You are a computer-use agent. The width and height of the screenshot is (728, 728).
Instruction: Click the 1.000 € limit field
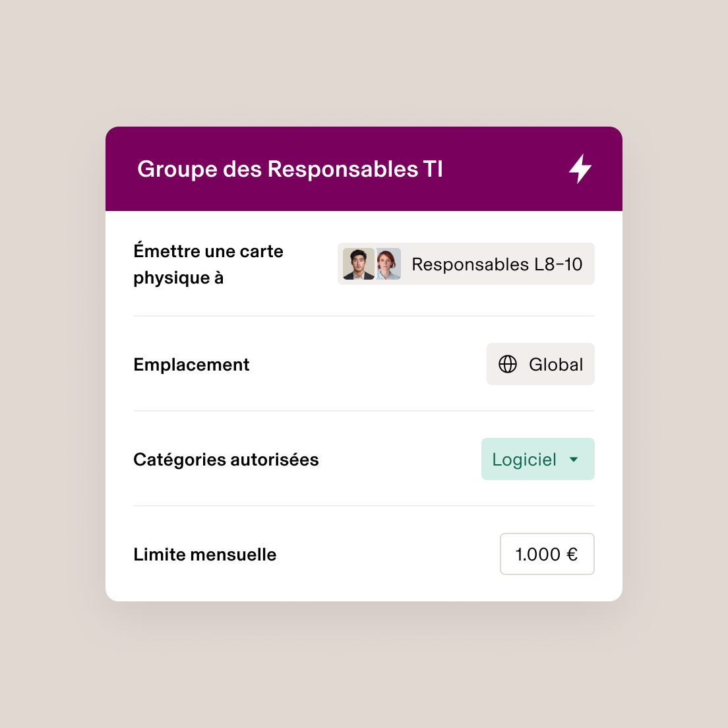point(547,554)
